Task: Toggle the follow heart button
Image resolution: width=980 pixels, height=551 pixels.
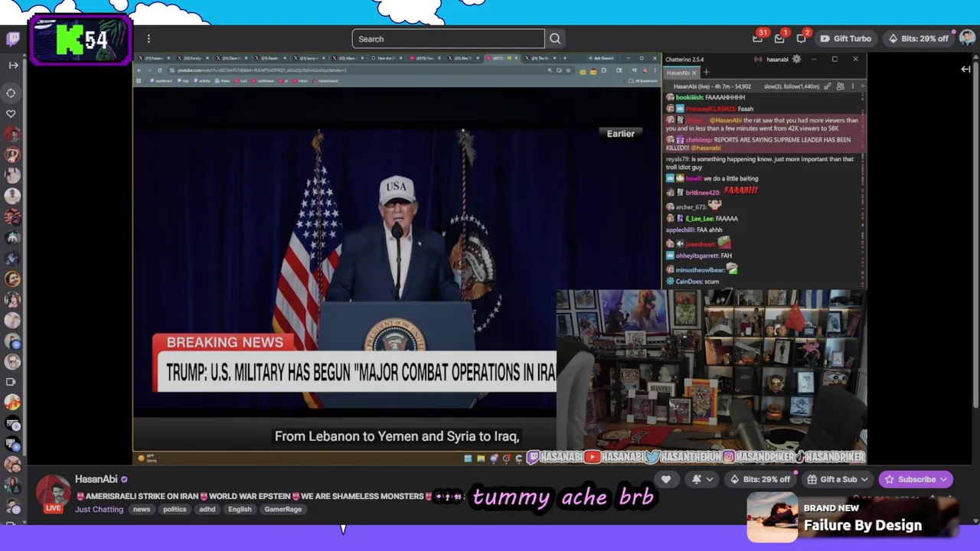Action: pyautogui.click(x=666, y=480)
